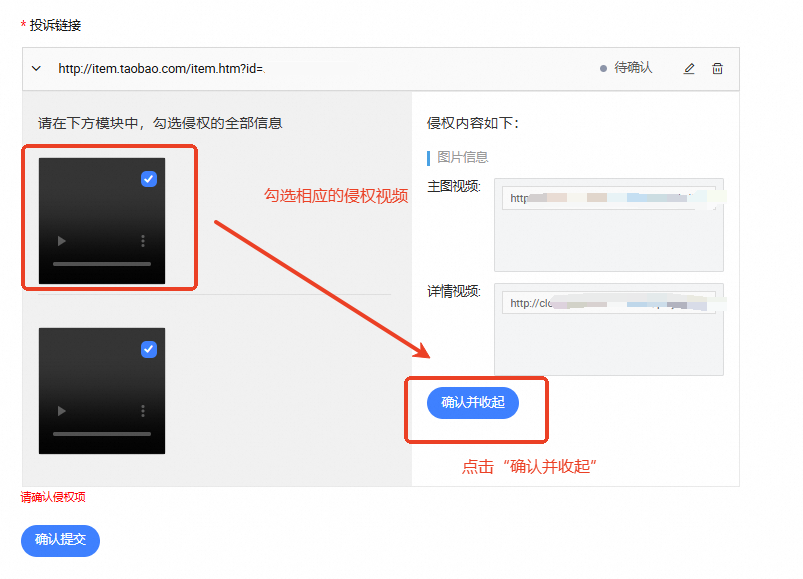
Task: Click the 主图视频 URL field
Action: (608, 198)
